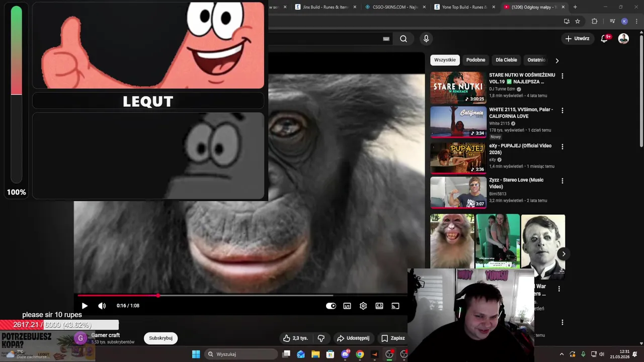This screenshot has width=644, height=362.
Task: Focus the Wyszukaj taskbar search box
Action: click(241, 354)
